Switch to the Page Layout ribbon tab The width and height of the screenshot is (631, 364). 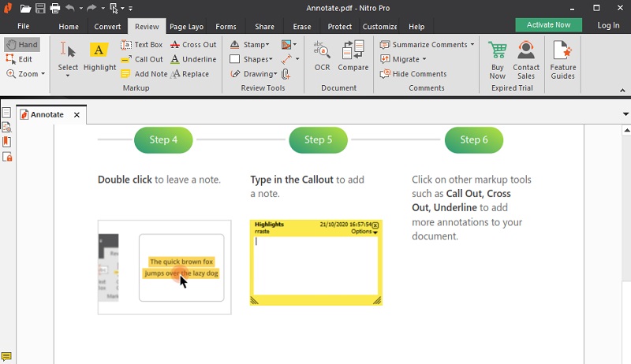point(186,27)
